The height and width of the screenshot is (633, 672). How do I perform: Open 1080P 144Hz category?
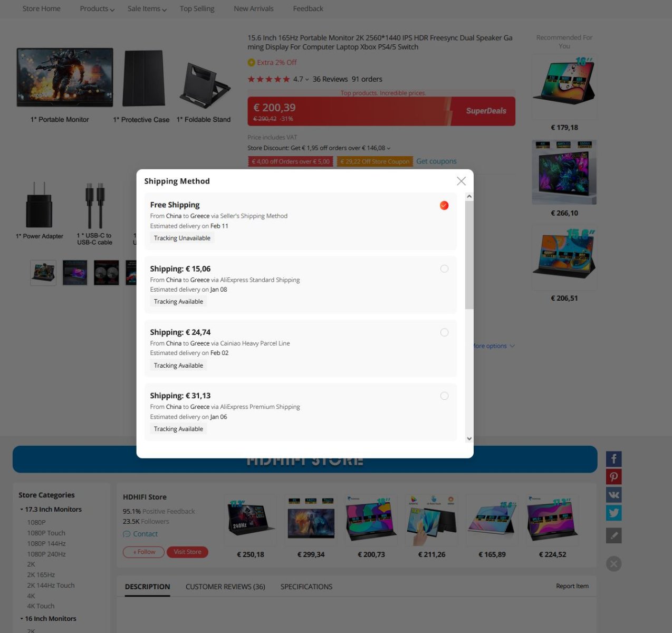(46, 543)
